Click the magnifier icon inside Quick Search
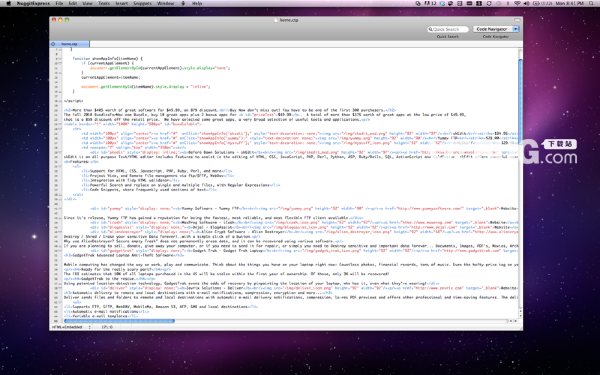 pos(430,29)
